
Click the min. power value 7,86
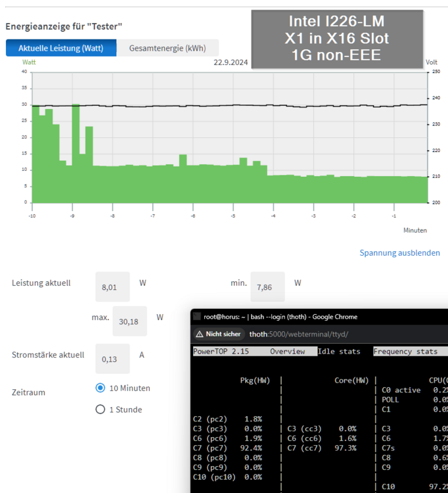(267, 287)
